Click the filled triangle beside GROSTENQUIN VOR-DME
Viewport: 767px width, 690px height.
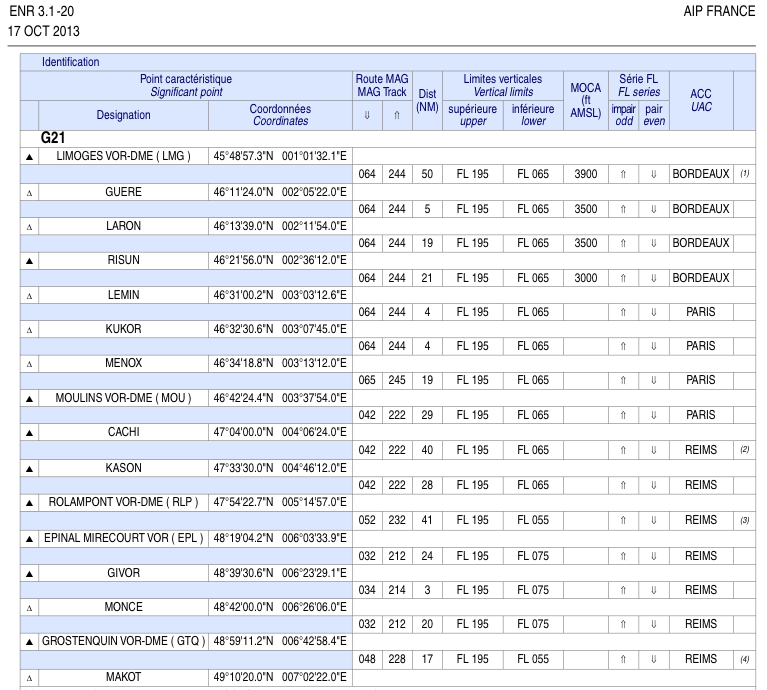pos(29,642)
